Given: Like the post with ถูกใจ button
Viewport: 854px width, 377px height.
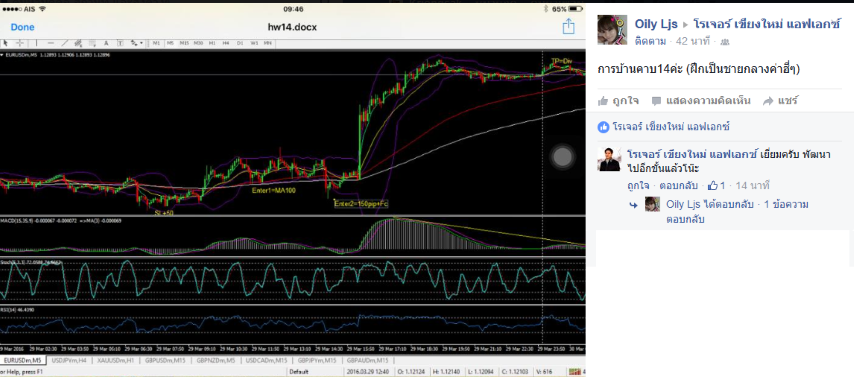Looking at the screenshot, I should pyautogui.click(x=618, y=101).
